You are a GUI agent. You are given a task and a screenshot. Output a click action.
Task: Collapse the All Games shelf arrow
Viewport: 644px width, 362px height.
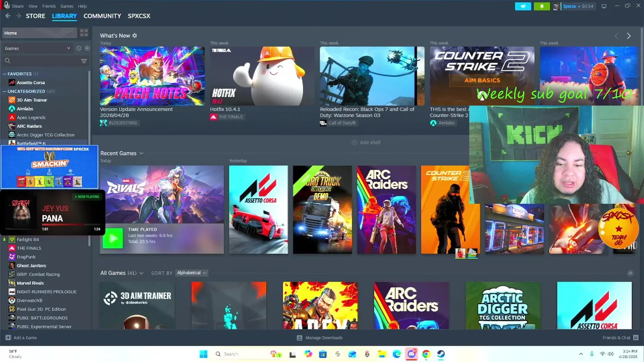point(630,273)
